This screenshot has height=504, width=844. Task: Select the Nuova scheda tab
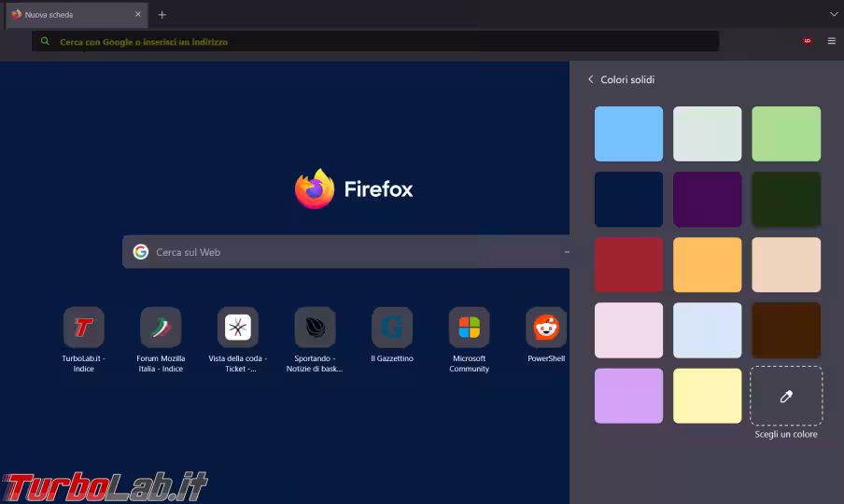click(77, 15)
